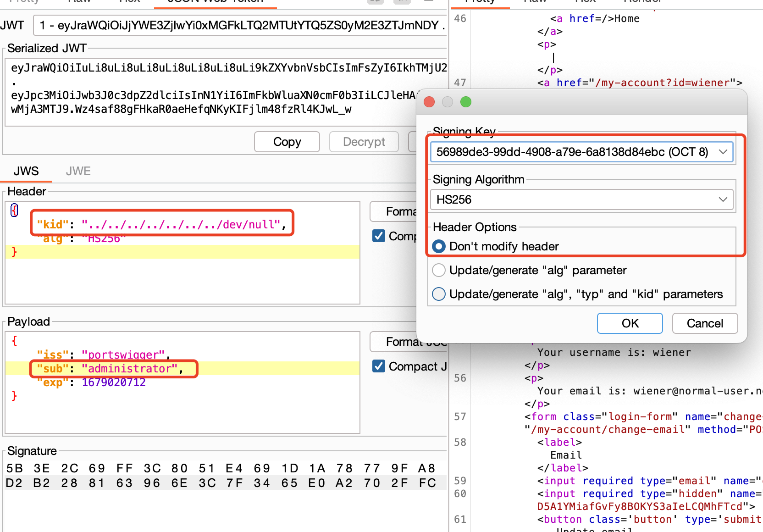Open the Signing Key dropdown
Image resolution: width=763 pixels, height=532 pixels.
click(581, 152)
